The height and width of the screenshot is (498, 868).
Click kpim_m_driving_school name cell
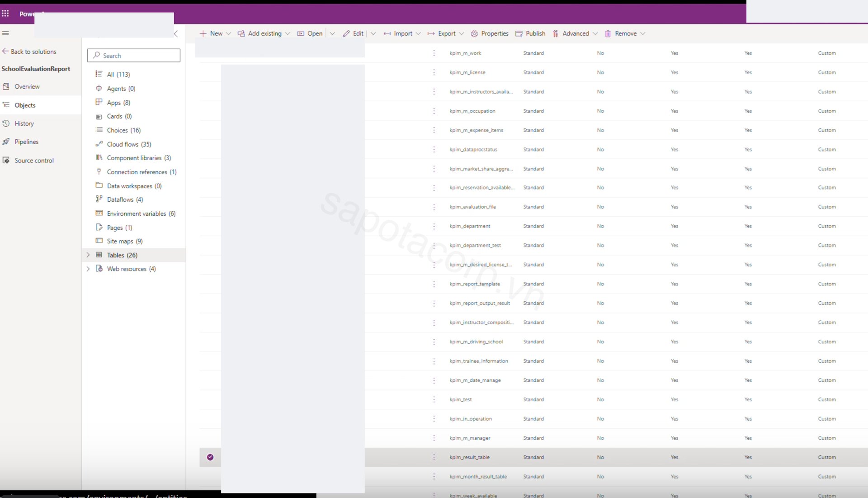point(476,342)
